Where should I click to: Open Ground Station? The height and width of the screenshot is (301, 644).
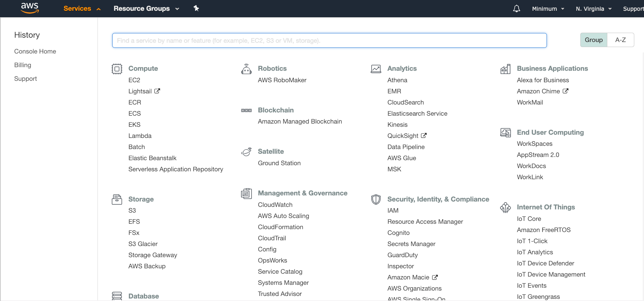click(x=279, y=163)
